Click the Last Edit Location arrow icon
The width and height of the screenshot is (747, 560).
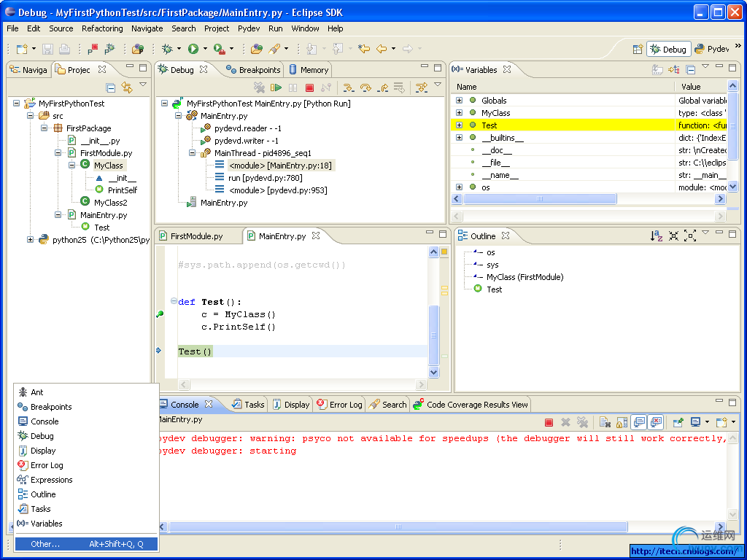click(364, 49)
